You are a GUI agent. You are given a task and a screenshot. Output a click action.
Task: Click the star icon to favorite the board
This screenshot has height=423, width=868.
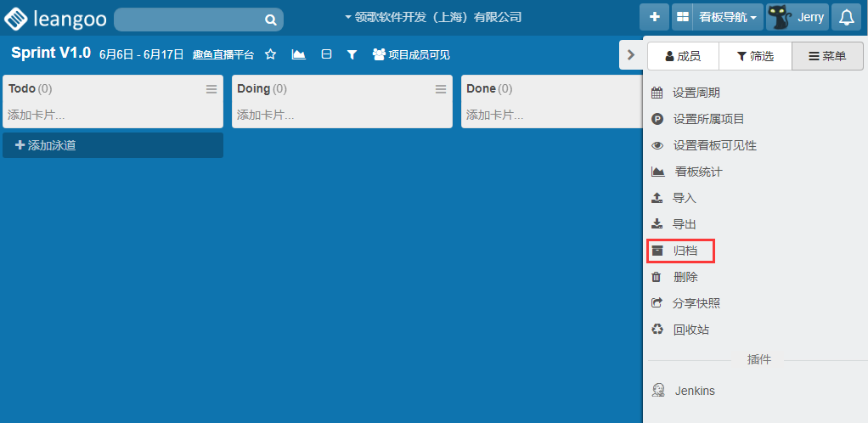pos(271,54)
